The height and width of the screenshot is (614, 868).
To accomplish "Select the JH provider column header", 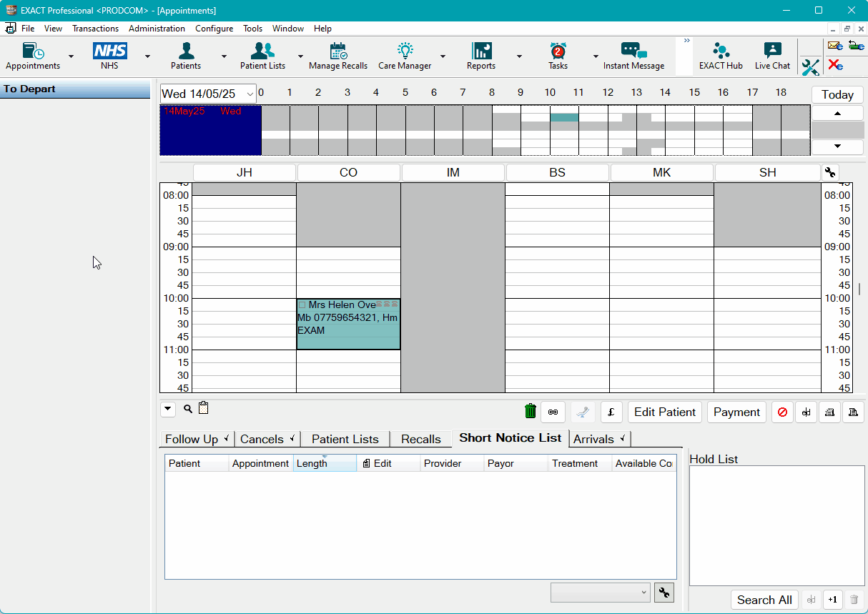I will tap(244, 172).
